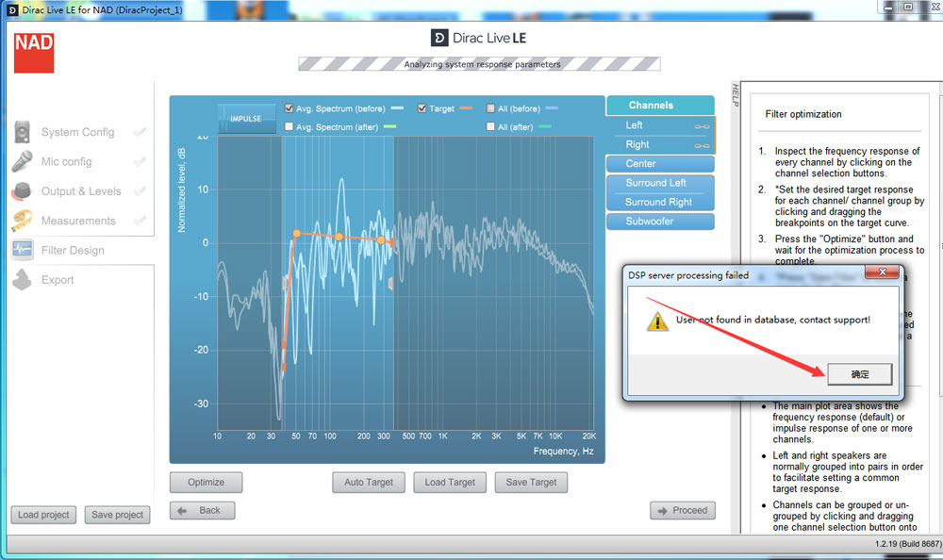Click the Measurements tape measure icon

[23, 221]
